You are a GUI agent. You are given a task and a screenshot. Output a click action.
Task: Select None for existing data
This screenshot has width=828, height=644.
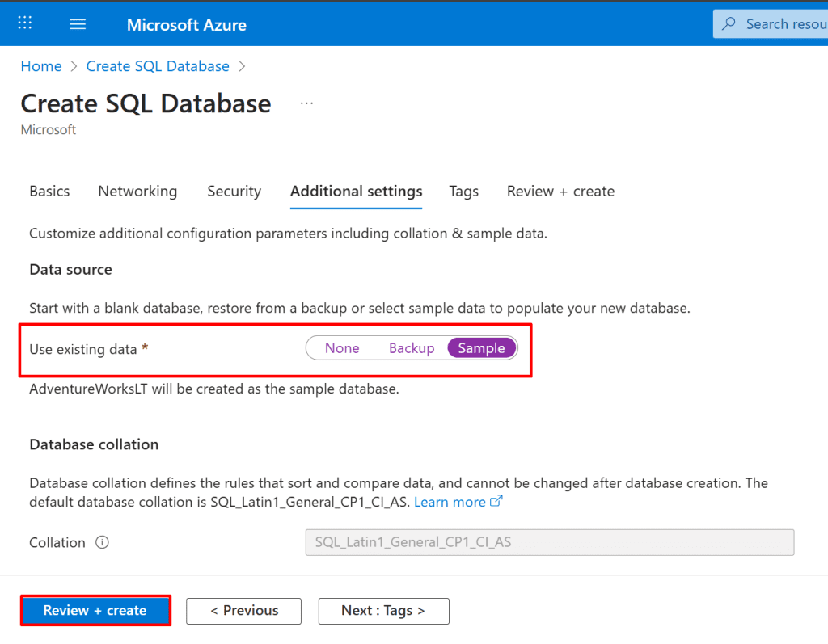(342, 348)
